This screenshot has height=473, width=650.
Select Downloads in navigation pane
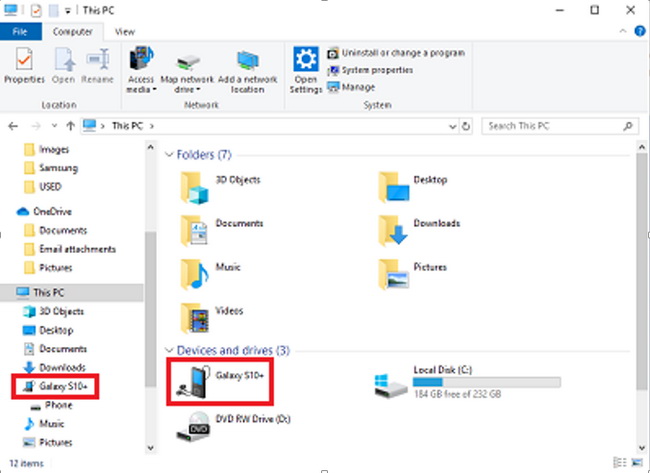54,367
